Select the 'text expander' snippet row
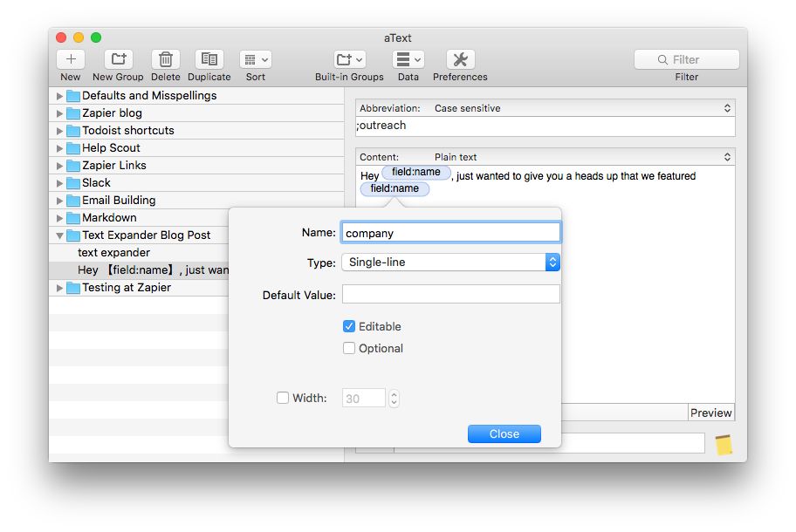 pos(139,253)
